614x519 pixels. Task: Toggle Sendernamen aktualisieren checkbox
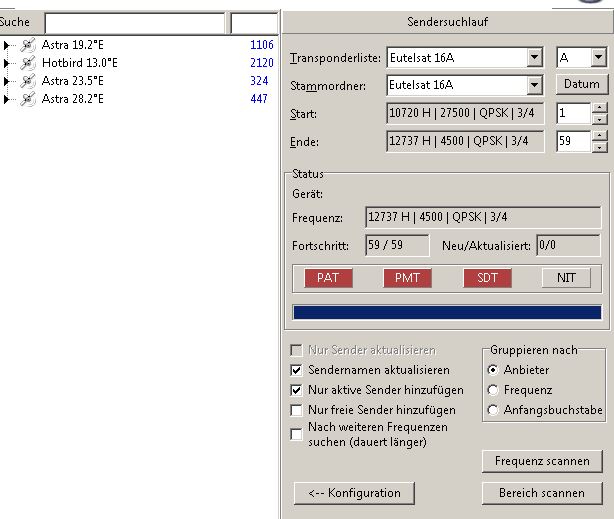point(296,370)
